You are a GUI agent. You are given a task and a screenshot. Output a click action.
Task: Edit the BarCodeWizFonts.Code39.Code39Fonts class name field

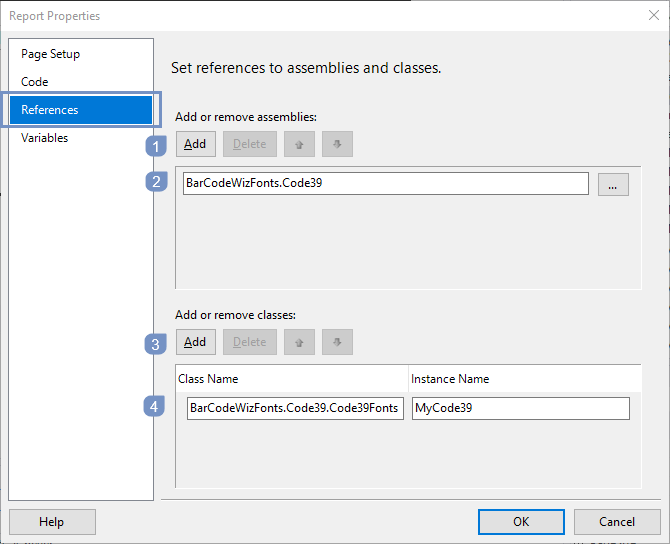(x=295, y=408)
